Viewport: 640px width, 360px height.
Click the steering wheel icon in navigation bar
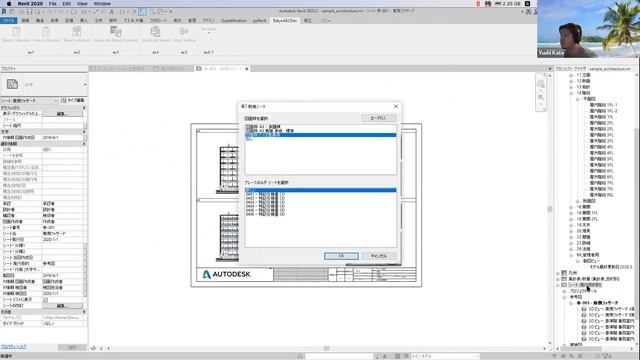pyautogui.click(x=541, y=84)
